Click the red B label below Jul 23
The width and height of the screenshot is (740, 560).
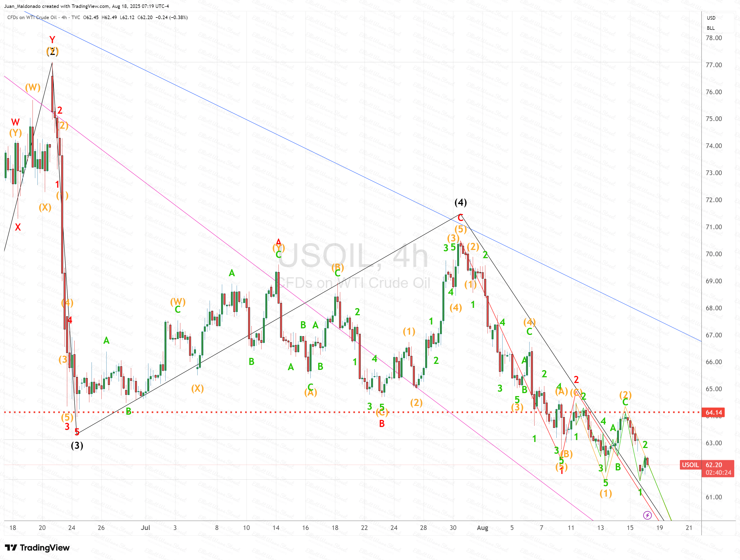pos(382,424)
